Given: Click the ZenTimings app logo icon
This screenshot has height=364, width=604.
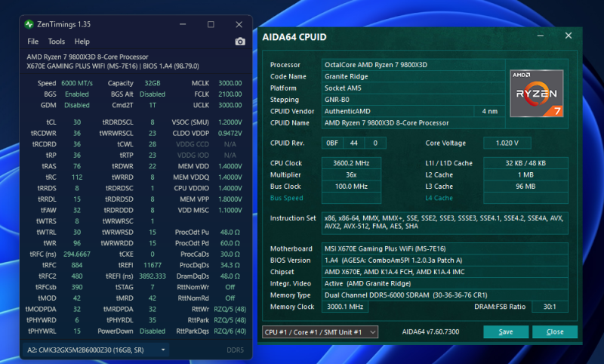Looking at the screenshot, I should click(29, 24).
